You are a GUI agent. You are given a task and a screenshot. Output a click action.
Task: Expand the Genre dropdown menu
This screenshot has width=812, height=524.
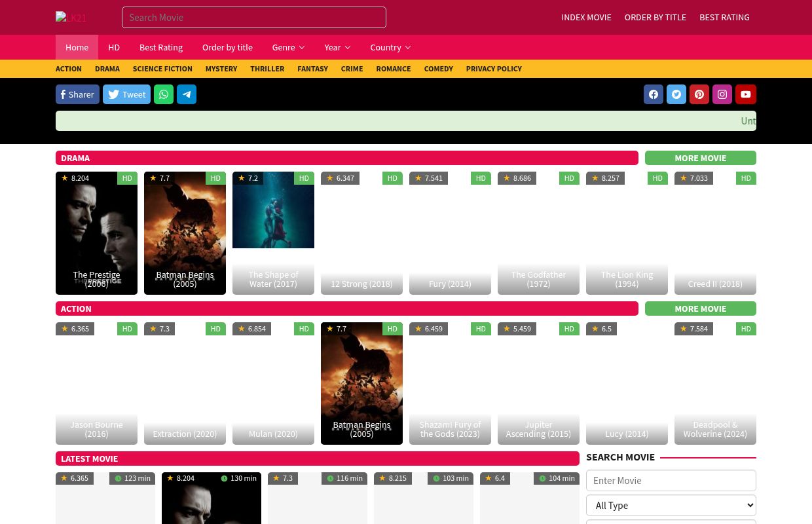pos(288,47)
